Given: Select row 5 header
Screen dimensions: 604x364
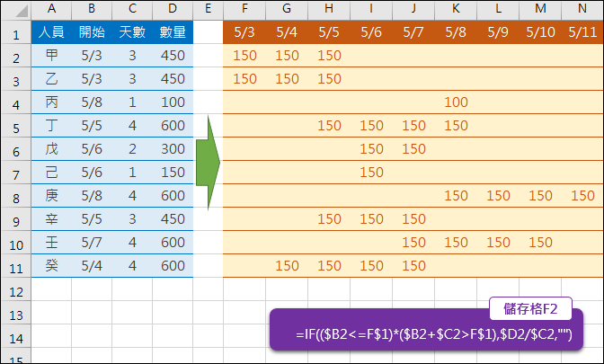Looking at the screenshot, I should click(16, 128).
